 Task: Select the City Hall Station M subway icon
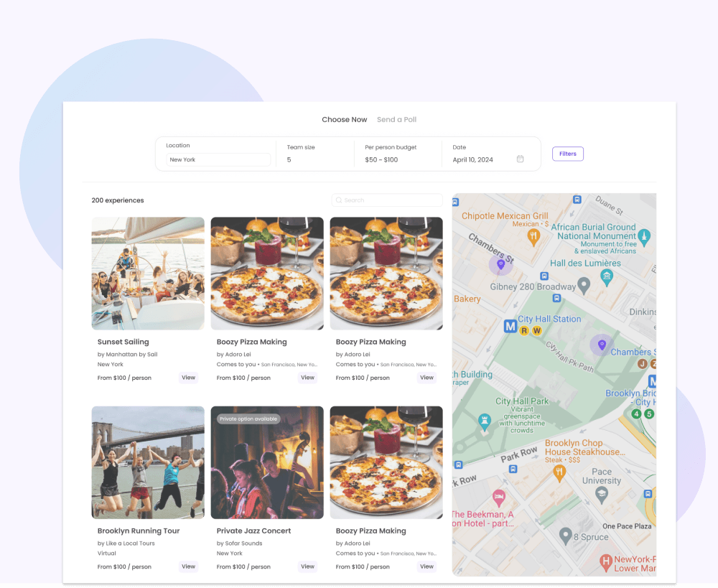pyautogui.click(x=510, y=326)
